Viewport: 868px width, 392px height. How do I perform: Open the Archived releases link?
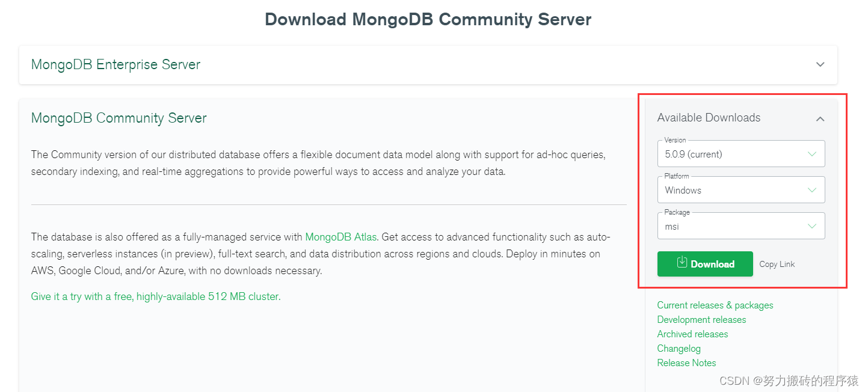click(x=692, y=334)
